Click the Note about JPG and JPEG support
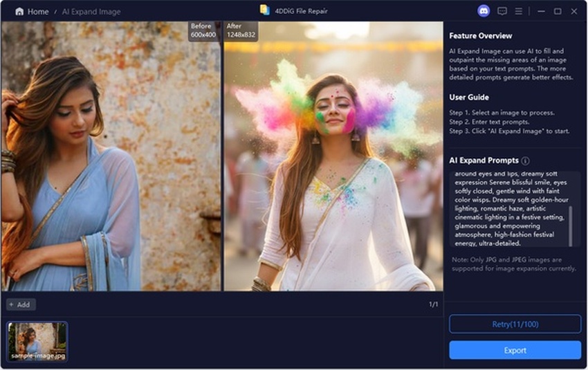The width and height of the screenshot is (588, 370). tap(514, 264)
